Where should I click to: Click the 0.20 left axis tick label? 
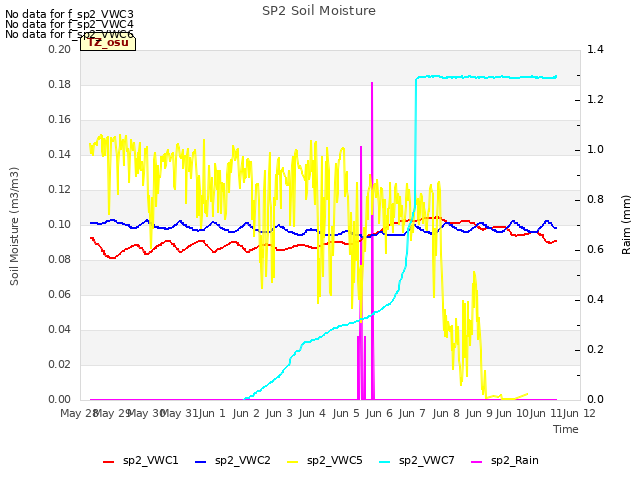(x=59, y=49)
